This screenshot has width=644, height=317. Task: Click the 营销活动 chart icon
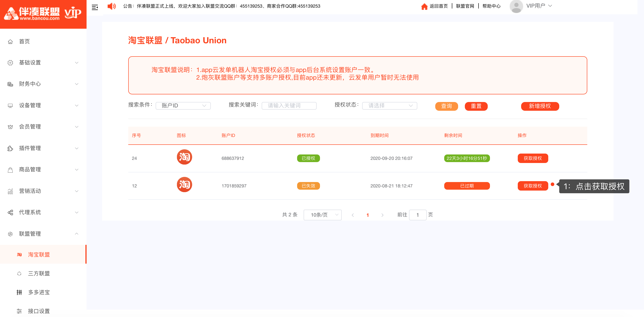click(10, 191)
